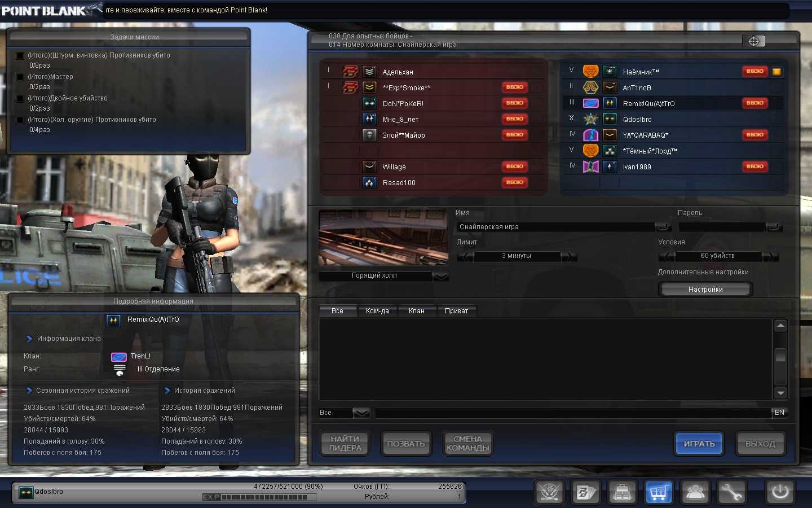812x508 pixels.
Task: Click the Горящий холл map thumbnail
Action: pos(383,238)
